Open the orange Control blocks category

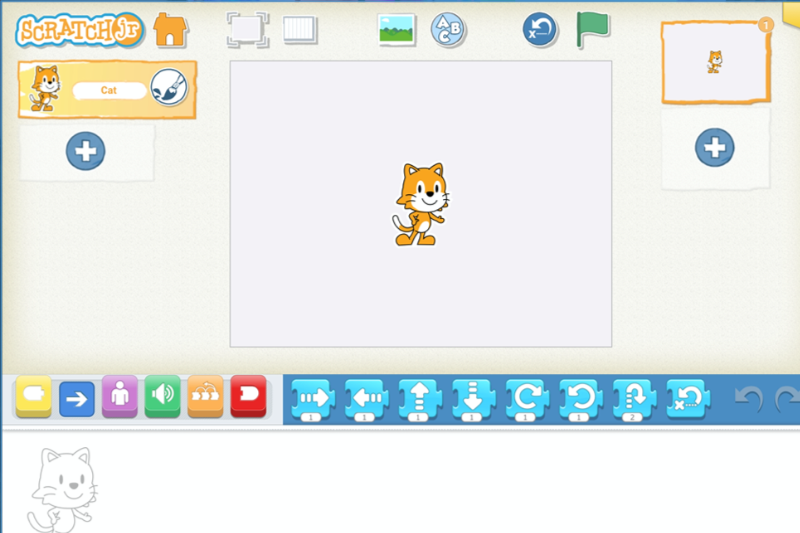(x=206, y=396)
